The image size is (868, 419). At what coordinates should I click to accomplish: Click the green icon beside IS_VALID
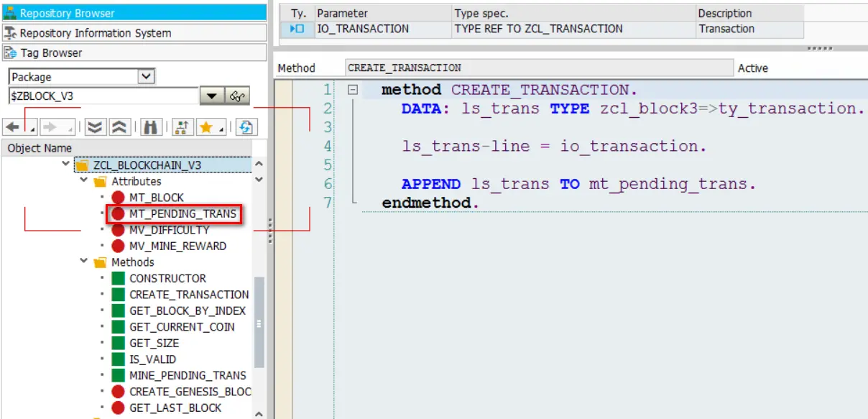click(119, 359)
